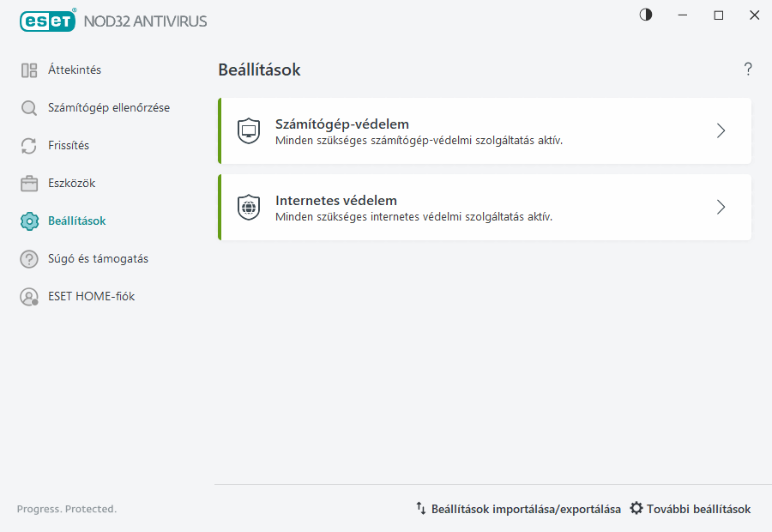Click the Frissítés refresh icon
Screen dimensions: 772x532
pos(29,145)
